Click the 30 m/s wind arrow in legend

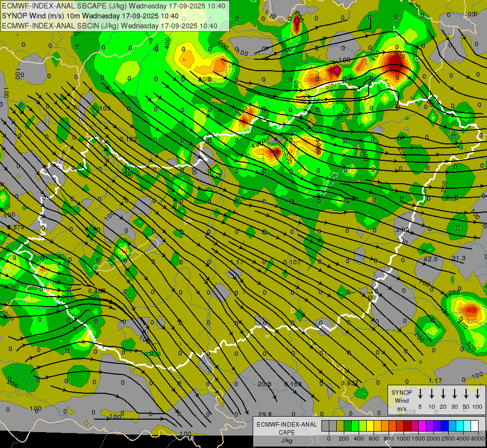tap(454, 393)
